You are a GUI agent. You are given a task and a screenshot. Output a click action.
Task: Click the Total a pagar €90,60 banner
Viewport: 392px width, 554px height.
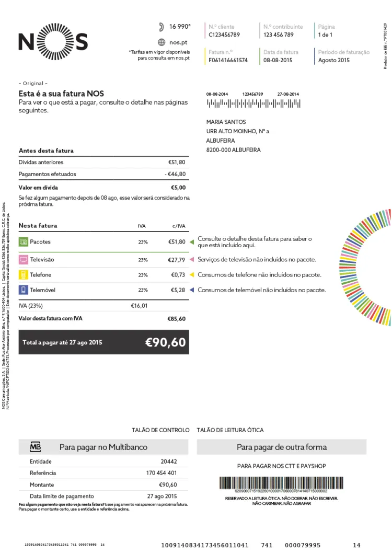point(104,342)
